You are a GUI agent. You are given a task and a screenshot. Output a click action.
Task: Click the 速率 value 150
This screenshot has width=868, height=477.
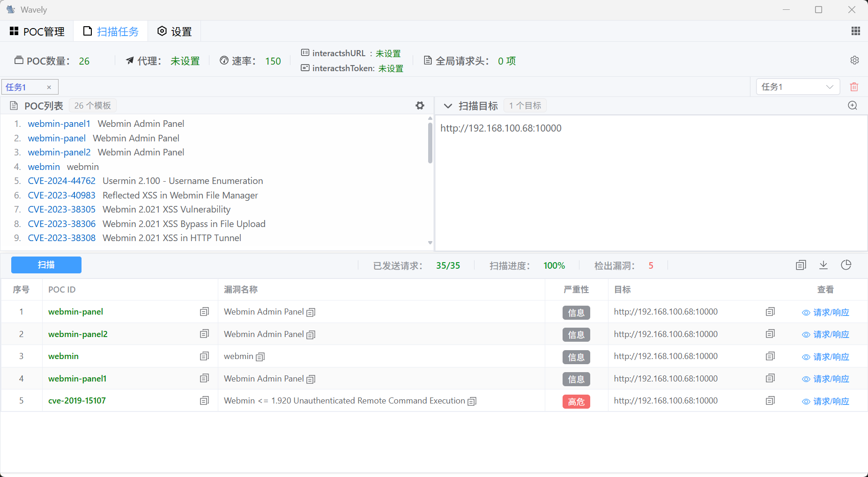click(273, 61)
